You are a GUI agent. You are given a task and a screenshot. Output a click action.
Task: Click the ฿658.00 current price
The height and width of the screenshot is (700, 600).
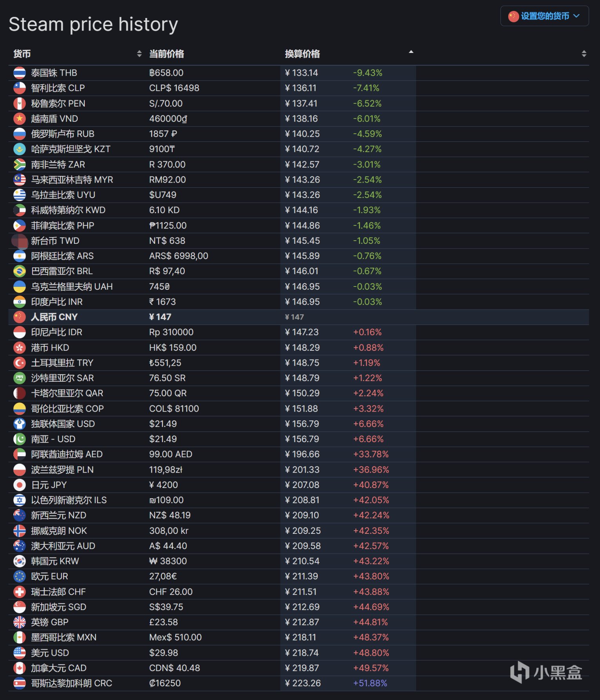(166, 73)
